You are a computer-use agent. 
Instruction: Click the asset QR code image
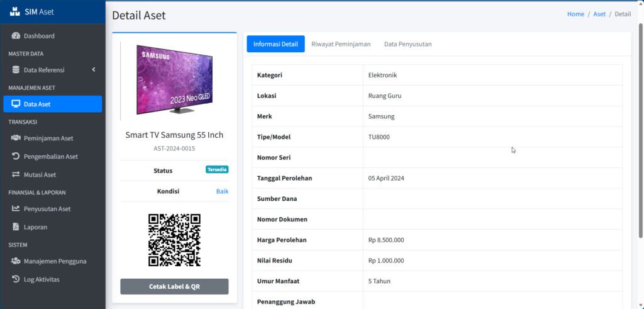(x=175, y=240)
